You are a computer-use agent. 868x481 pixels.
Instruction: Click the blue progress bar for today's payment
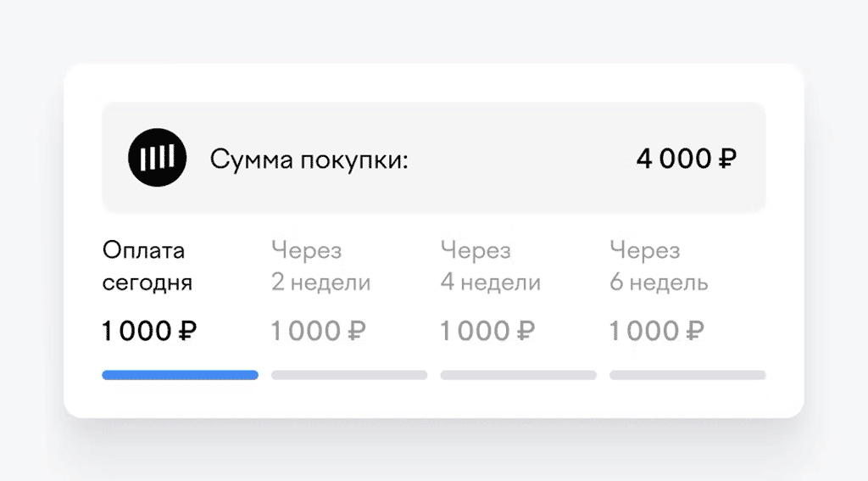180,375
